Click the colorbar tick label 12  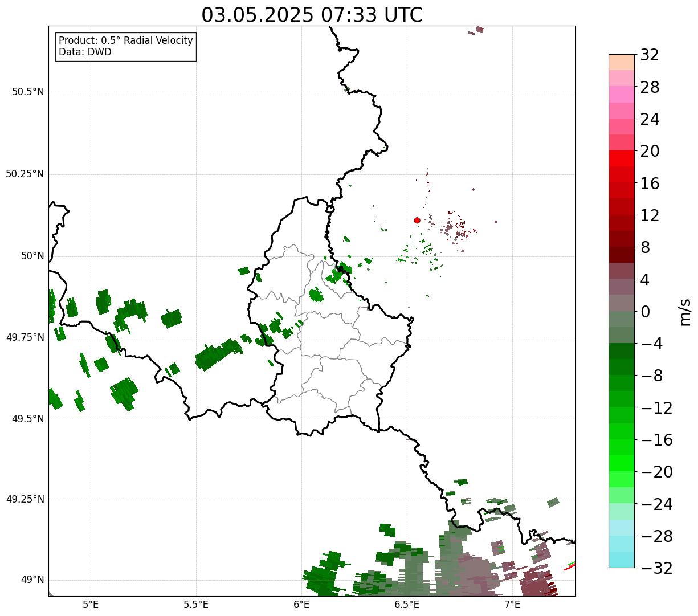650,215
